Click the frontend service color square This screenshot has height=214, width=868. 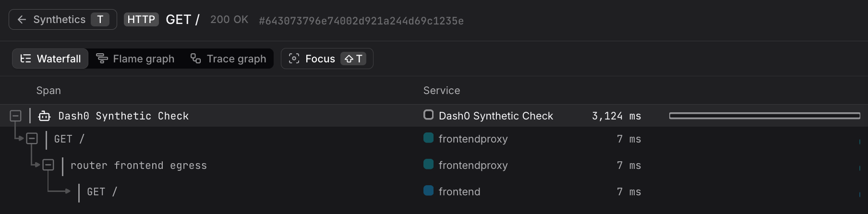429,190
